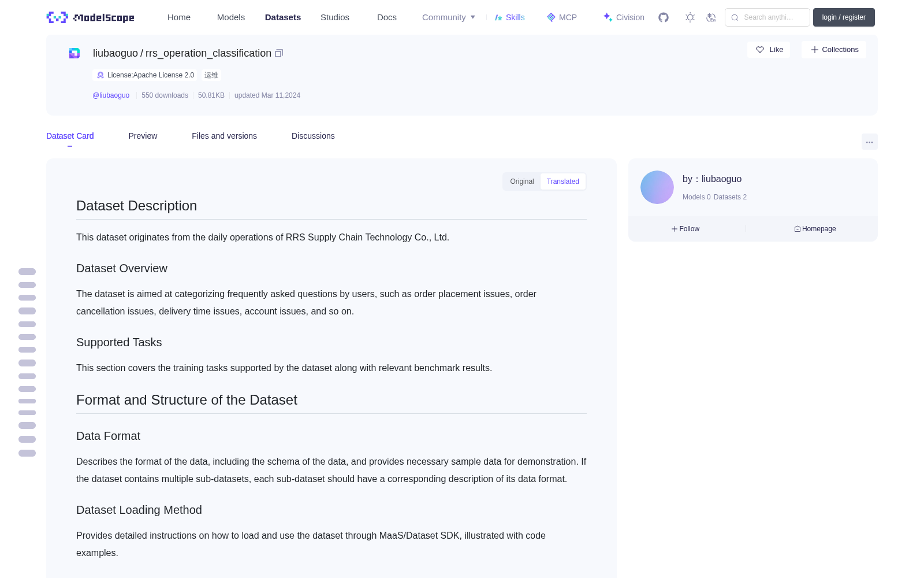Toggle the light/dark theme sun icon
This screenshot has height=578, width=924.
pyautogui.click(x=690, y=17)
